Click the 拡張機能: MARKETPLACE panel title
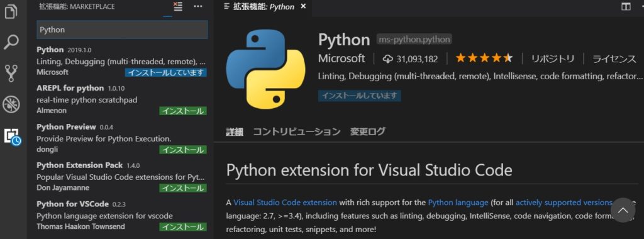The image size is (644, 239). pos(77,6)
